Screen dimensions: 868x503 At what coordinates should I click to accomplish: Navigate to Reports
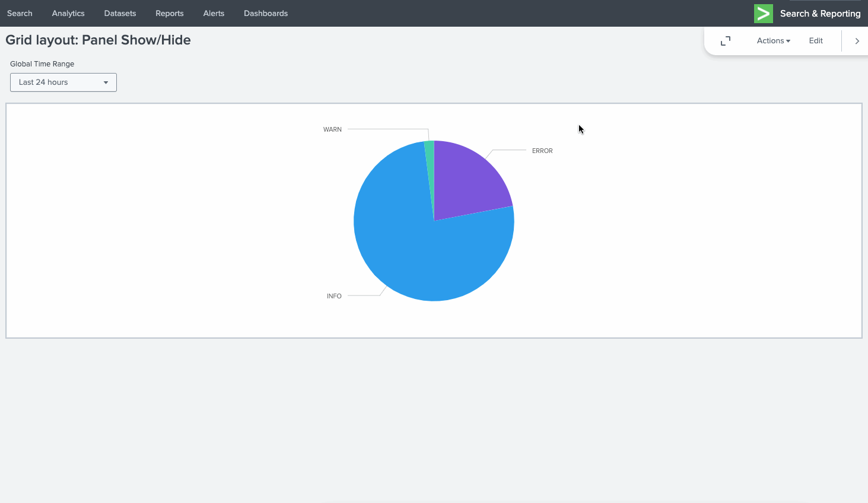170,13
